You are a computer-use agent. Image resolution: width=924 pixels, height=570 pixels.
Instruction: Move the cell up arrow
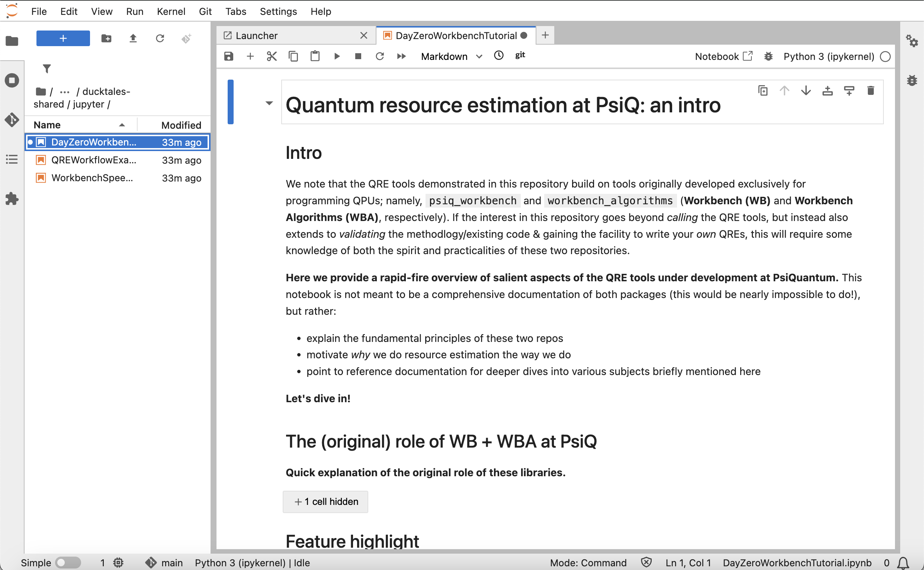[784, 91]
